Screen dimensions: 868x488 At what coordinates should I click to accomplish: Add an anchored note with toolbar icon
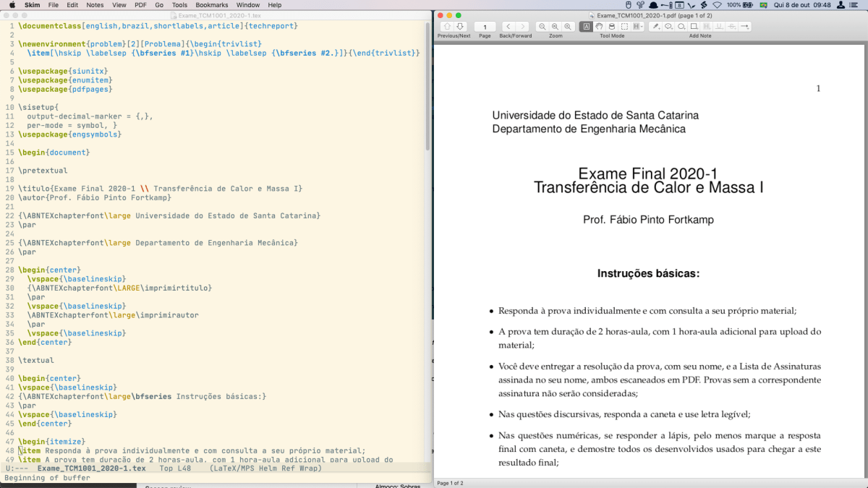pos(668,27)
